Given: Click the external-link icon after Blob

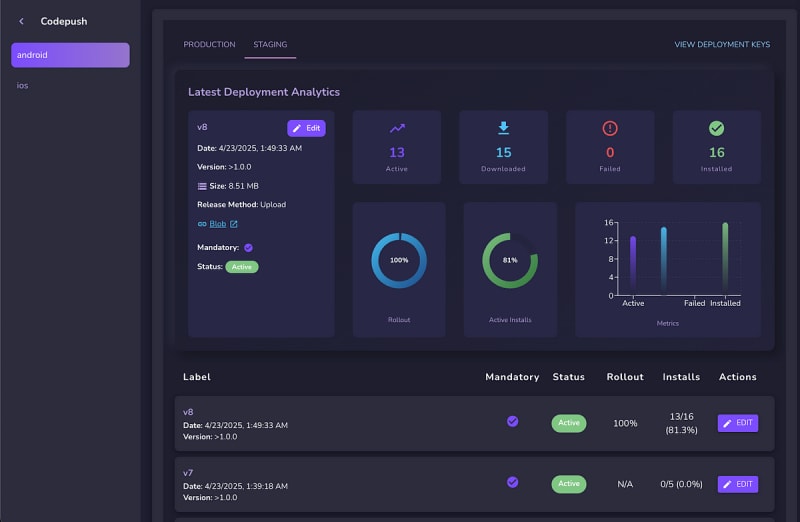Looking at the screenshot, I should coord(234,224).
